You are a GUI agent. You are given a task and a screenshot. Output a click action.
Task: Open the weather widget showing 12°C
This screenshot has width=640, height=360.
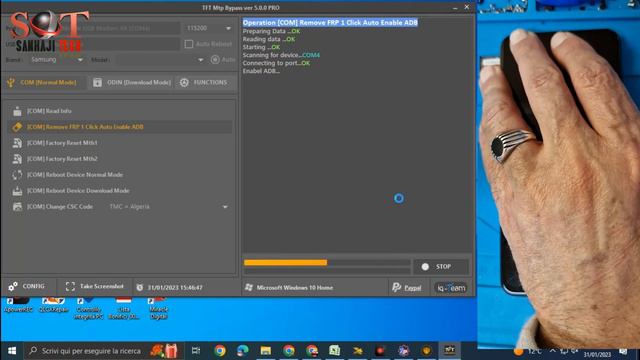point(528,351)
